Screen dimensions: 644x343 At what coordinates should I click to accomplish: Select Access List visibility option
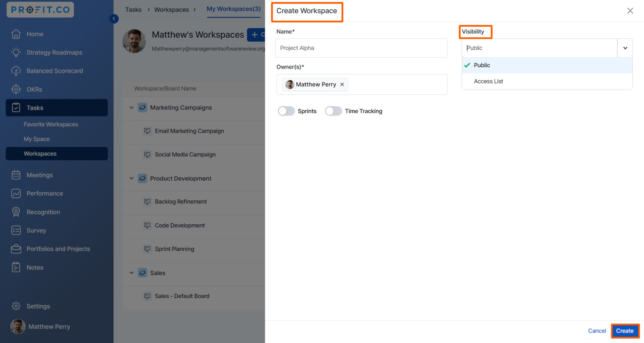point(547,81)
